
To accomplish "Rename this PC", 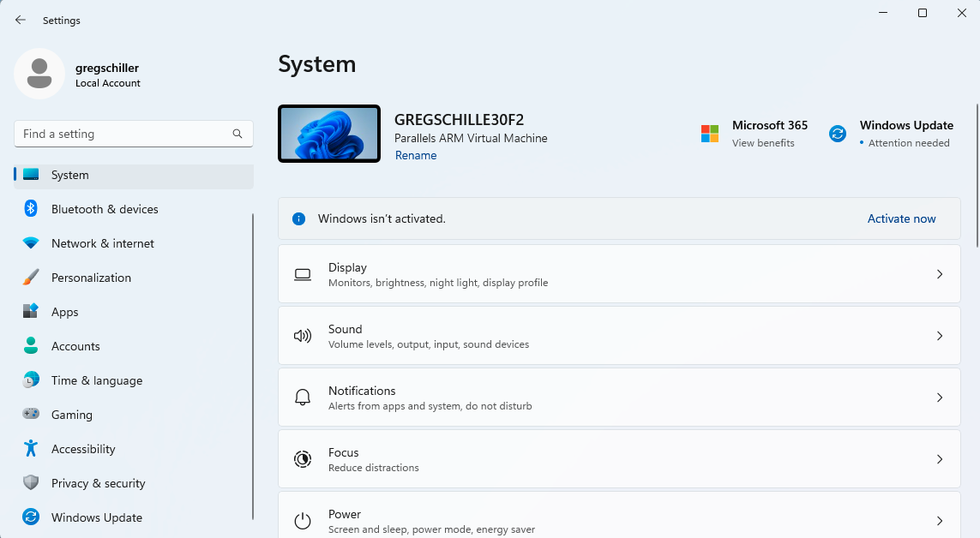I will click(x=416, y=155).
